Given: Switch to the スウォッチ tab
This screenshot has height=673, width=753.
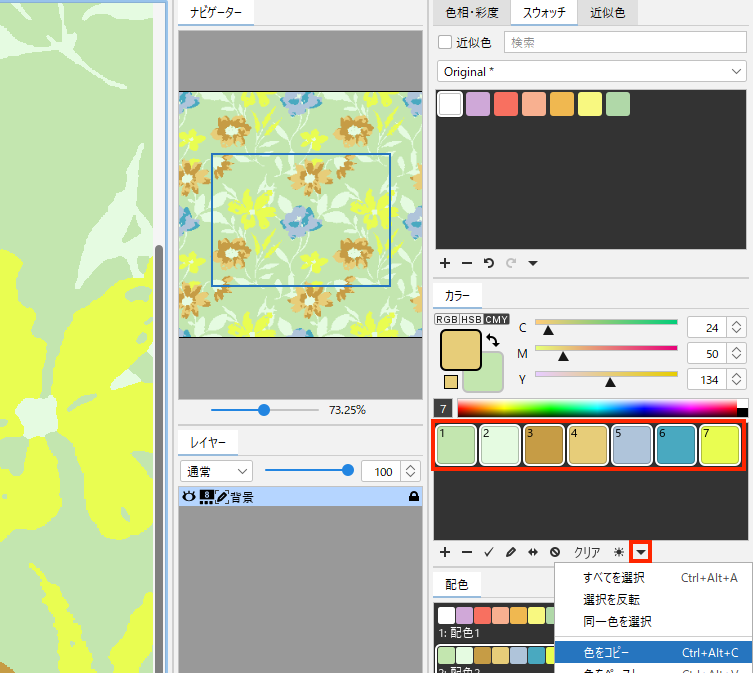Looking at the screenshot, I should (544, 12).
